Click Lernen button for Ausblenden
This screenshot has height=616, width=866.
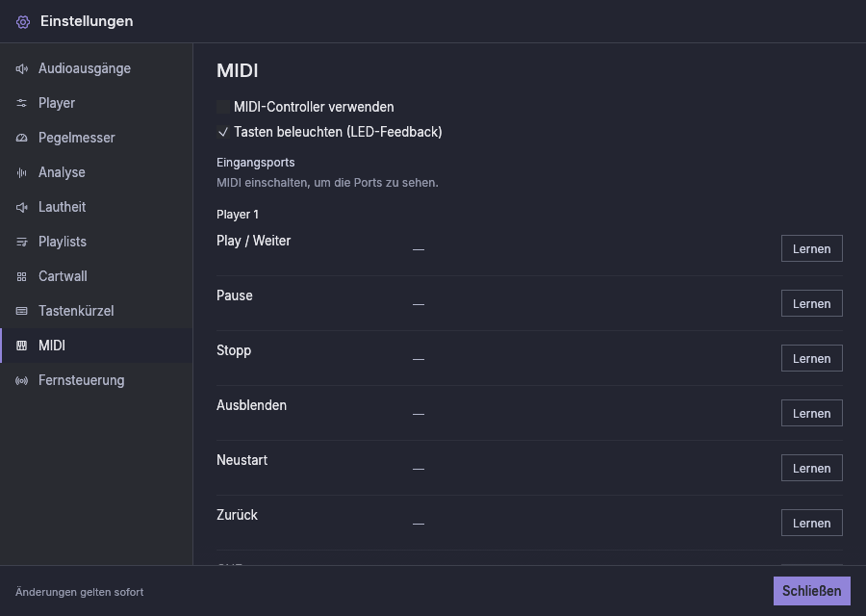tap(812, 413)
